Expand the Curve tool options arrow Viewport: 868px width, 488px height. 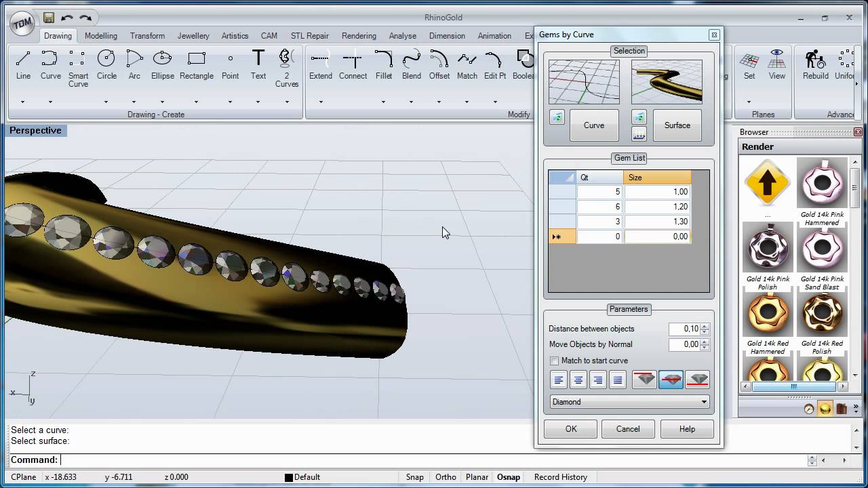tap(50, 102)
